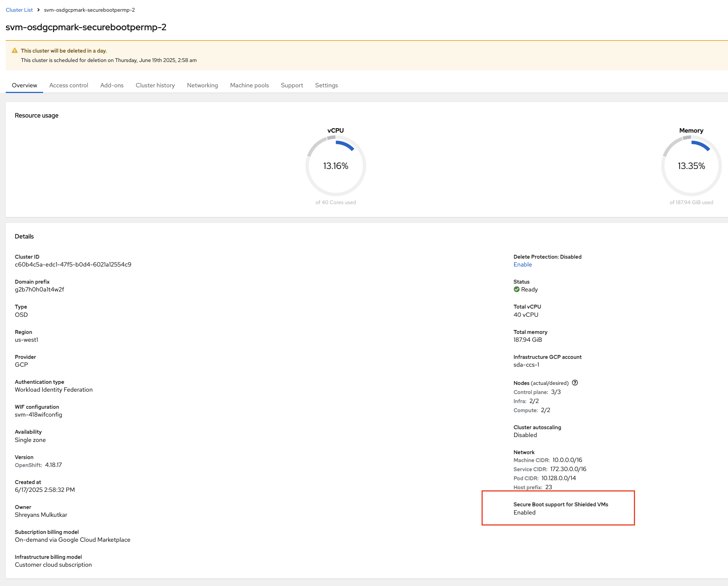Click the vCPU usage donut chart
Screen dimensions: 728x586
[335, 166]
